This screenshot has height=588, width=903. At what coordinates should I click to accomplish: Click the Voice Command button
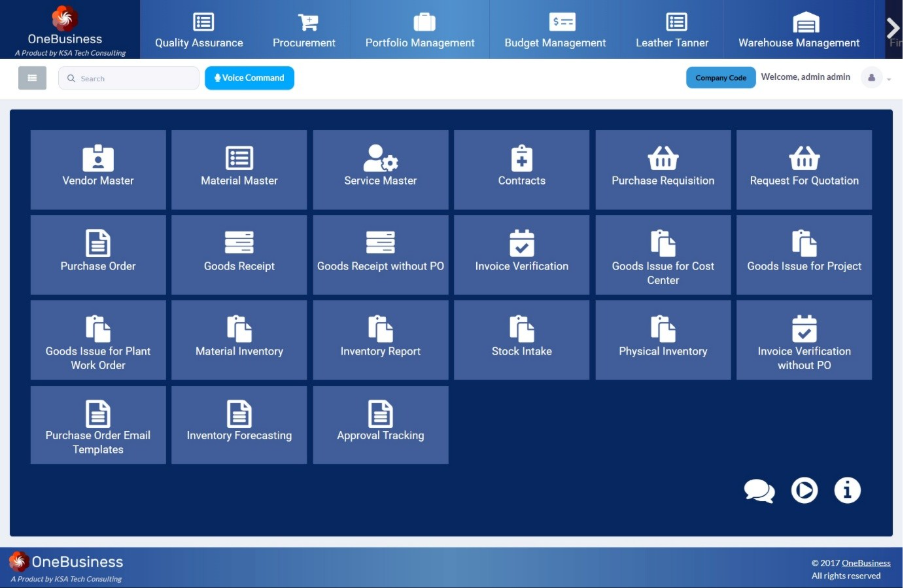coord(249,78)
